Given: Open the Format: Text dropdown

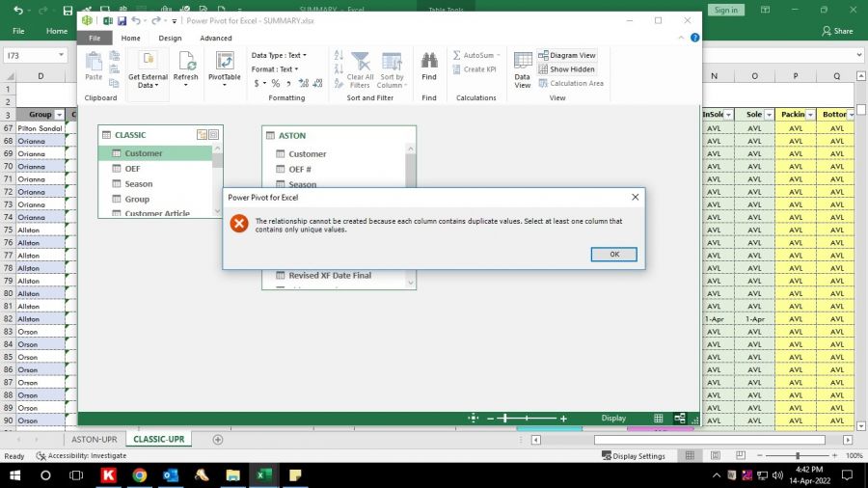Looking at the screenshot, I should coord(275,69).
